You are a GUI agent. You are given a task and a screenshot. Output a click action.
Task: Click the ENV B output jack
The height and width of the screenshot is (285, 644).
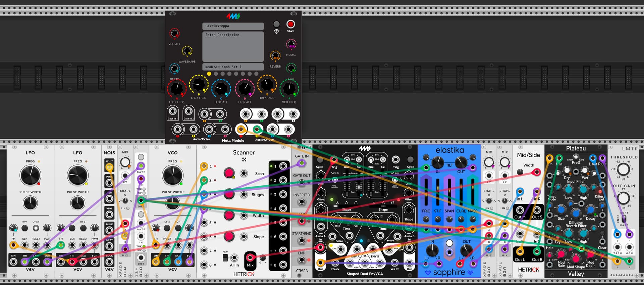373,249
